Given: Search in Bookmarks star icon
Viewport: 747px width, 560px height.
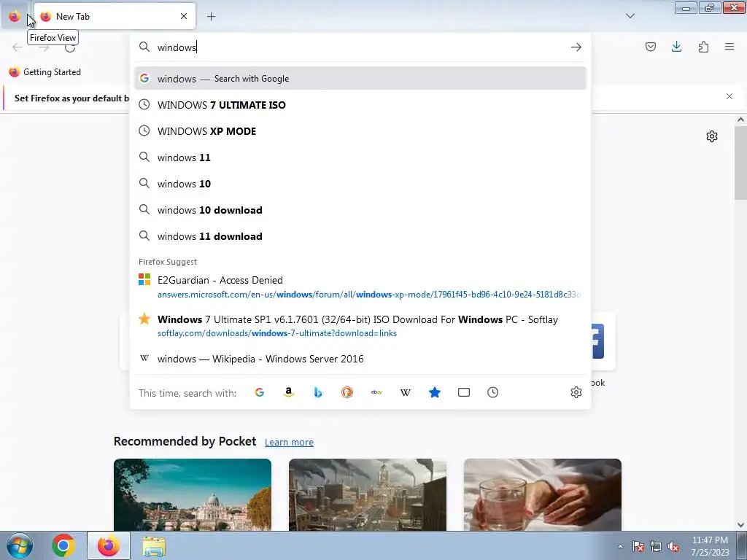Looking at the screenshot, I should 435,392.
